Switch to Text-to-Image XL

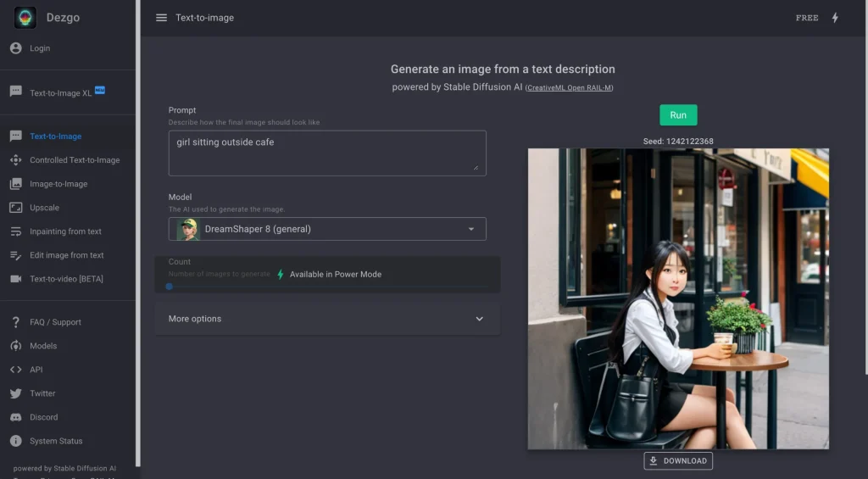pyautogui.click(x=61, y=92)
